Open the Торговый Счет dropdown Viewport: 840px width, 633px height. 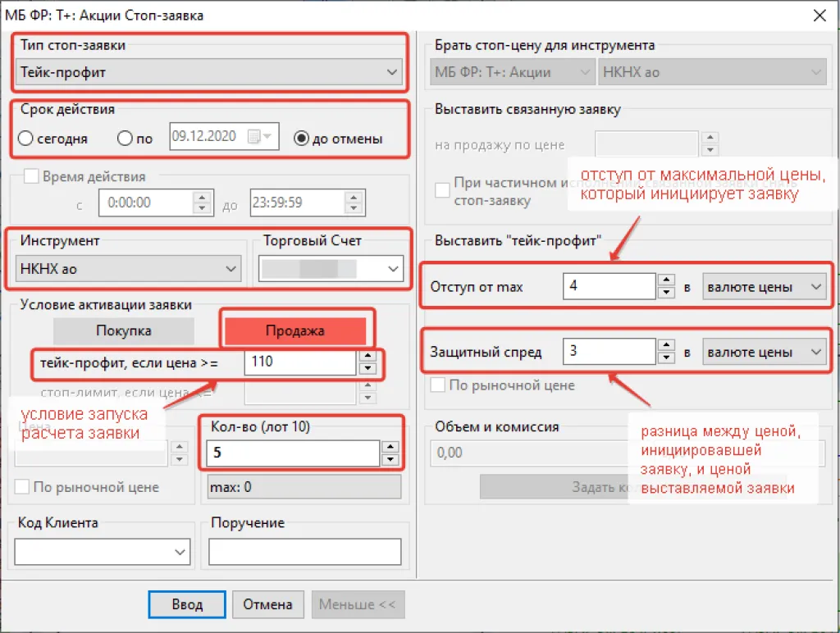[331, 268]
